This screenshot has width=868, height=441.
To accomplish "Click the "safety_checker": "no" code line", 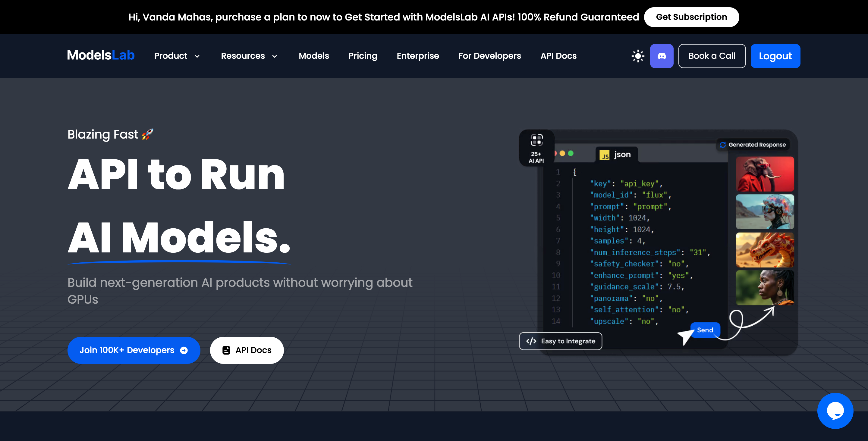I will pyautogui.click(x=639, y=264).
